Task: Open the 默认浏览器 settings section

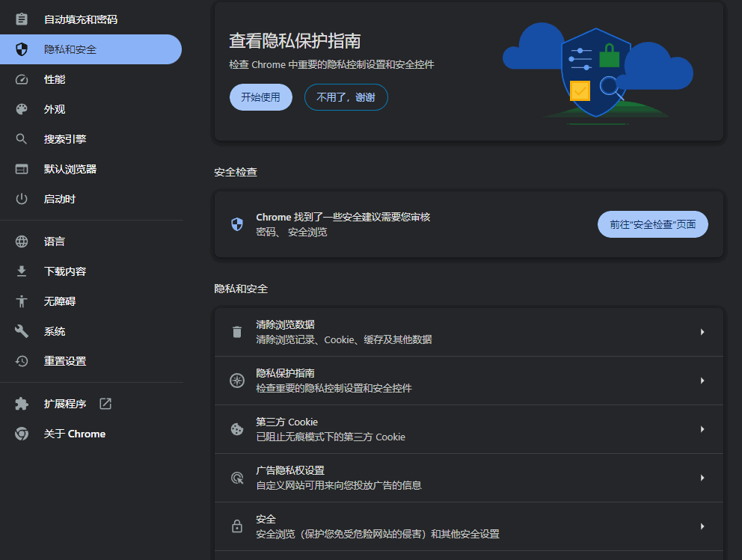Action: [91, 169]
